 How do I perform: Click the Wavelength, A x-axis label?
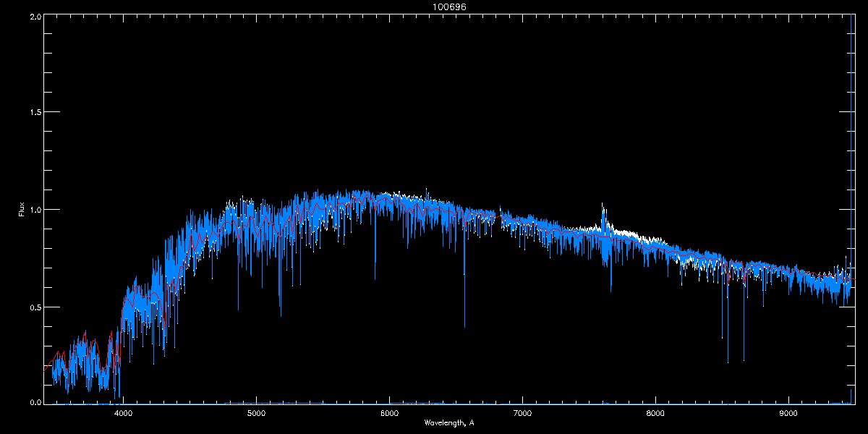click(x=449, y=422)
